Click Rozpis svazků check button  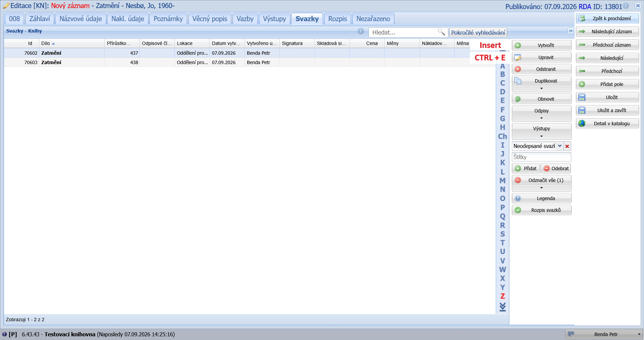coord(541,210)
